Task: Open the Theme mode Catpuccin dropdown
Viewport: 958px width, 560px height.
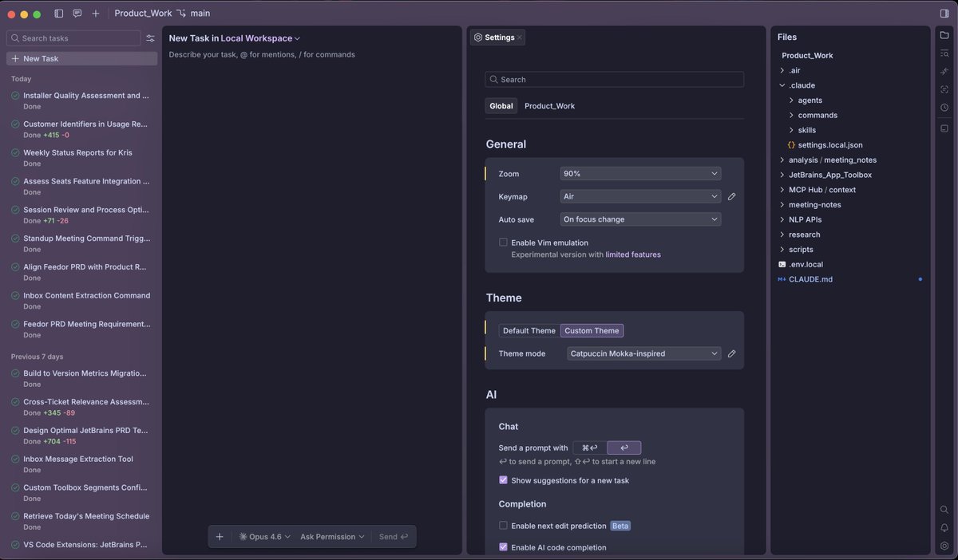Action: [x=644, y=353]
